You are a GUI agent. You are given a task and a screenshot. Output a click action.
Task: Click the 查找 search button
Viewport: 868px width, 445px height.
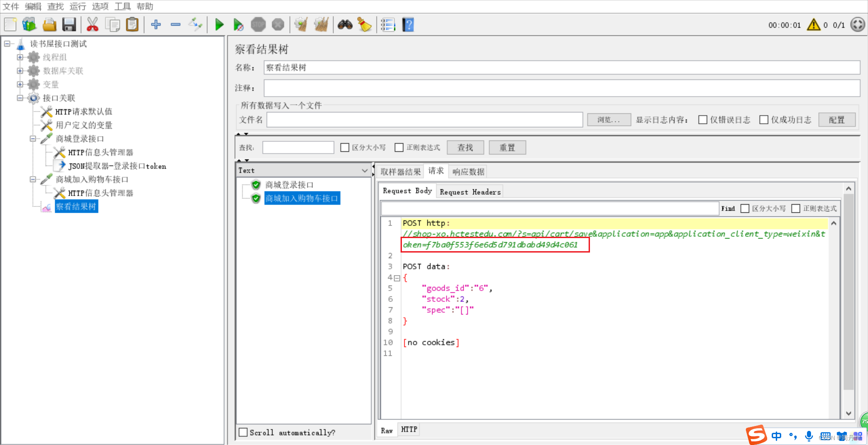(x=465, y=148)
